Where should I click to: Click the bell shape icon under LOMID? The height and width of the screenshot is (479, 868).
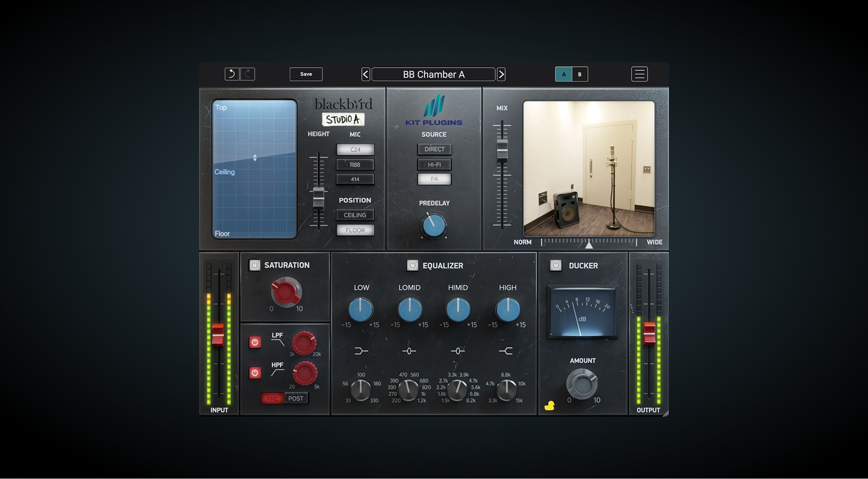tap(409, 351)
